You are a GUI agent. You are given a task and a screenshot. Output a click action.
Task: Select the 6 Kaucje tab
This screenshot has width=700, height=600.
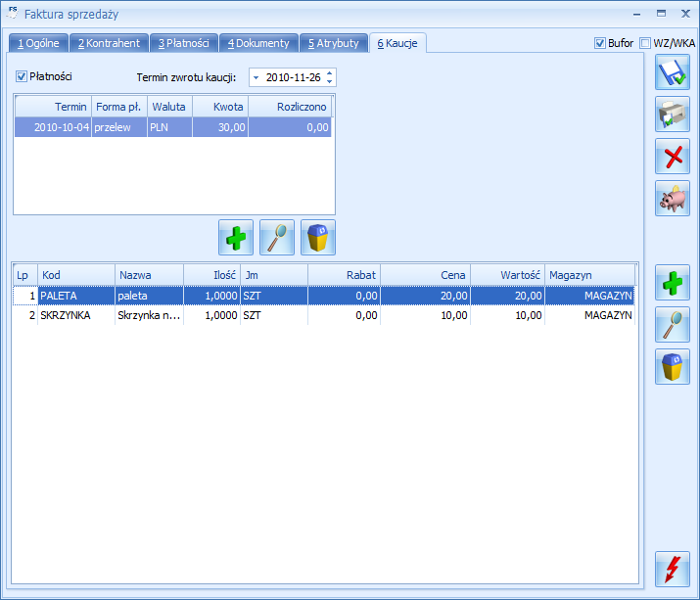click(x=397, y=43)
